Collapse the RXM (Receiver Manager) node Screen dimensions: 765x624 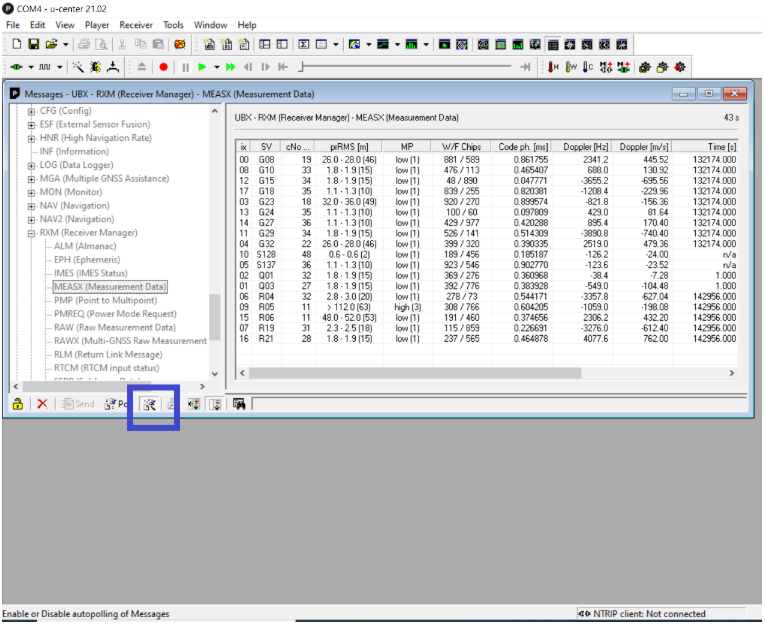31,233
